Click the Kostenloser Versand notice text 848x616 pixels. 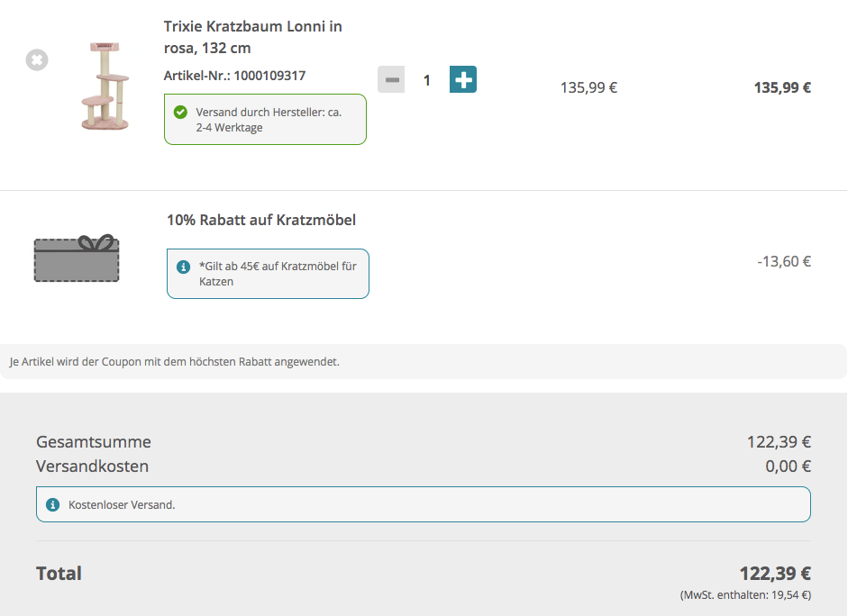click(122, 505)
